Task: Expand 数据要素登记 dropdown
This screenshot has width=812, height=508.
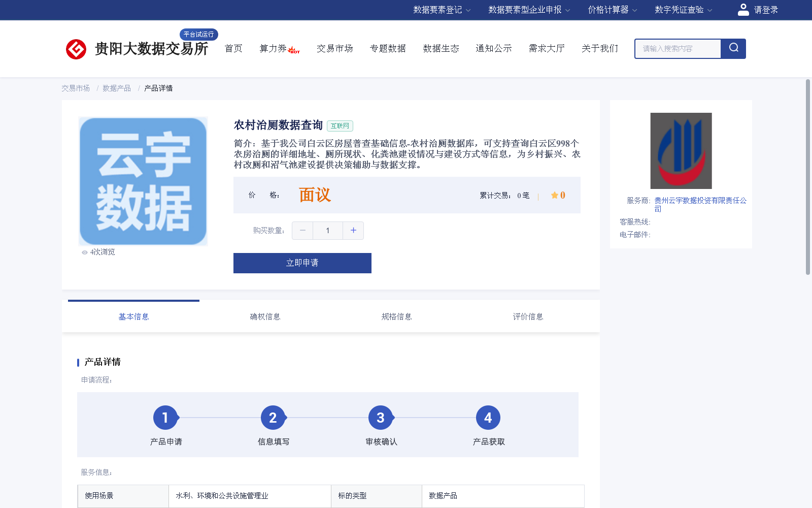Action: coord(442,10)
